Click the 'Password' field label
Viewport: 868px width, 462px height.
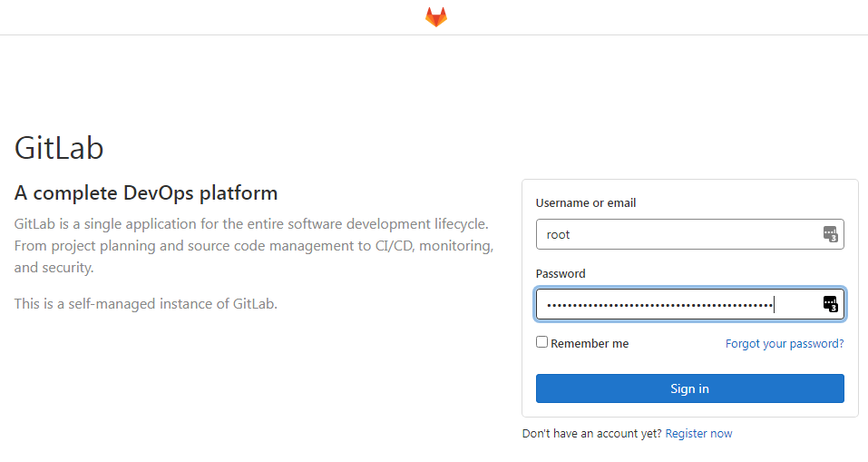click(x=561, y=273)
